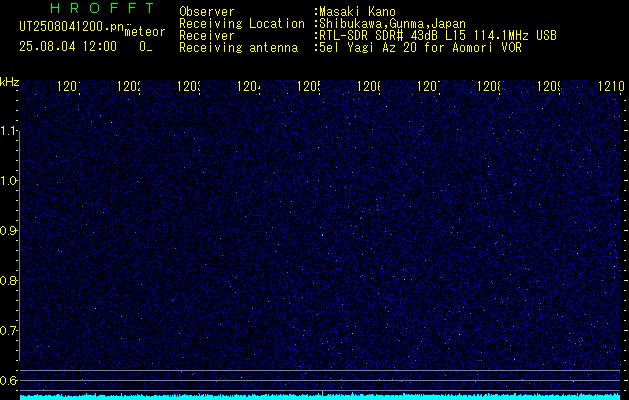629x400 pixels.
Task: Select the observer name Masaki Kano
Action: coord(357,11)
